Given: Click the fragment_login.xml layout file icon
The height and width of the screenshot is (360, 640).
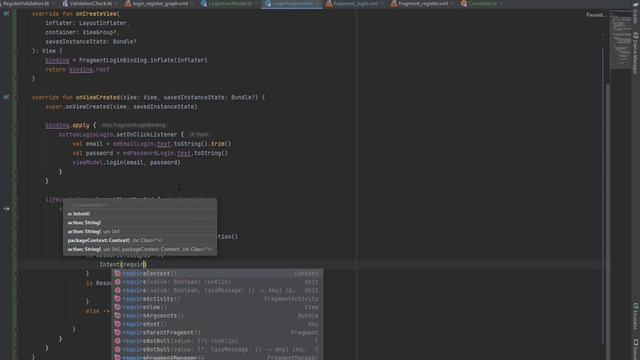Looking at the screenshot, I should pos(329,4).
